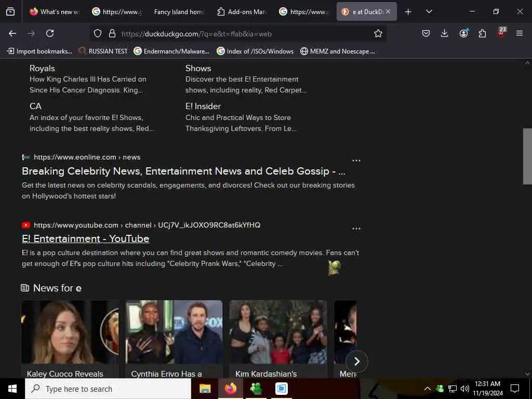Open Breaking Celebrity News result title
This screenshot has height=399, width=532.
pos(183,171)
